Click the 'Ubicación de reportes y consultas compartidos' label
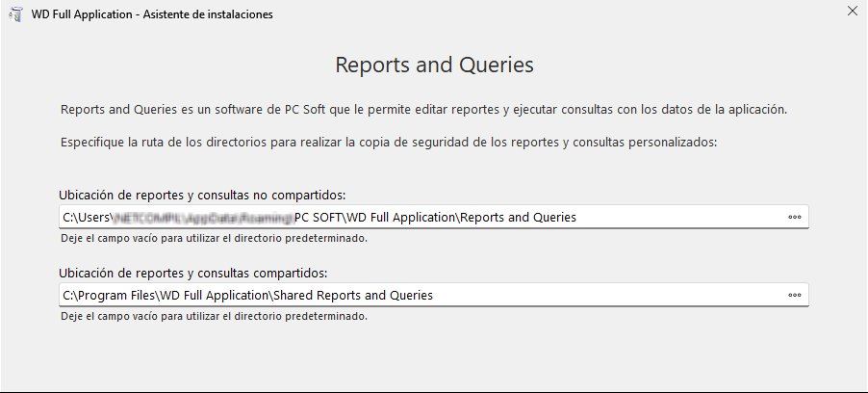The width and height of the screenshot is (868, 393). (x=193, y=274)
